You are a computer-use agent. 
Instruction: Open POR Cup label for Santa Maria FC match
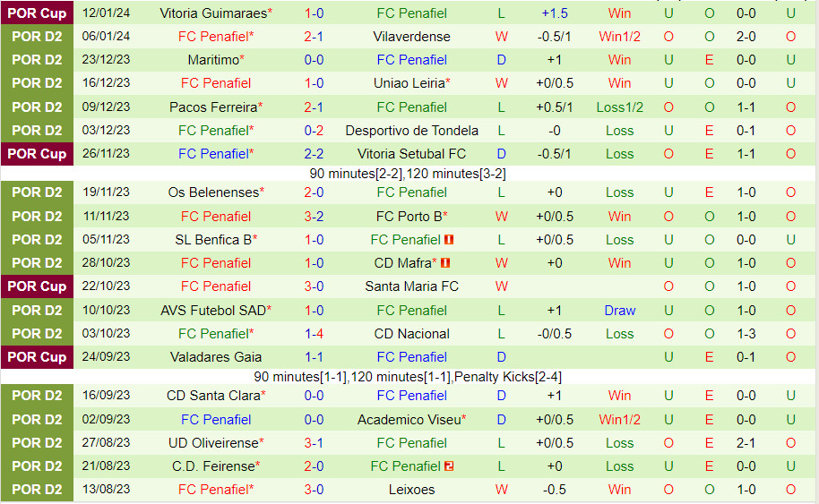click(x=38, y=286)
